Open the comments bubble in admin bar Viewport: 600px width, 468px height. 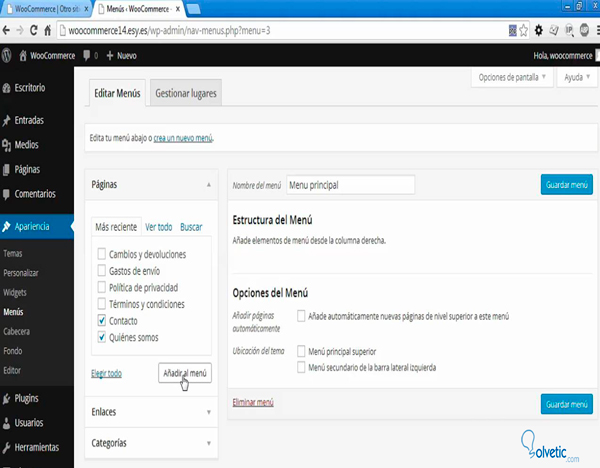pos(87,55)
